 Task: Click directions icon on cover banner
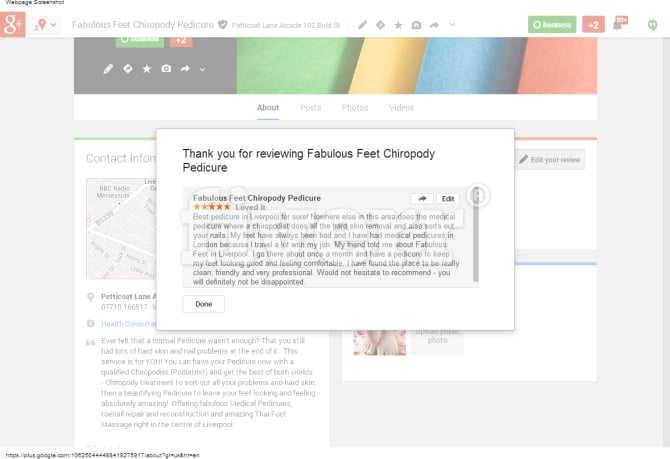point(127,68)
